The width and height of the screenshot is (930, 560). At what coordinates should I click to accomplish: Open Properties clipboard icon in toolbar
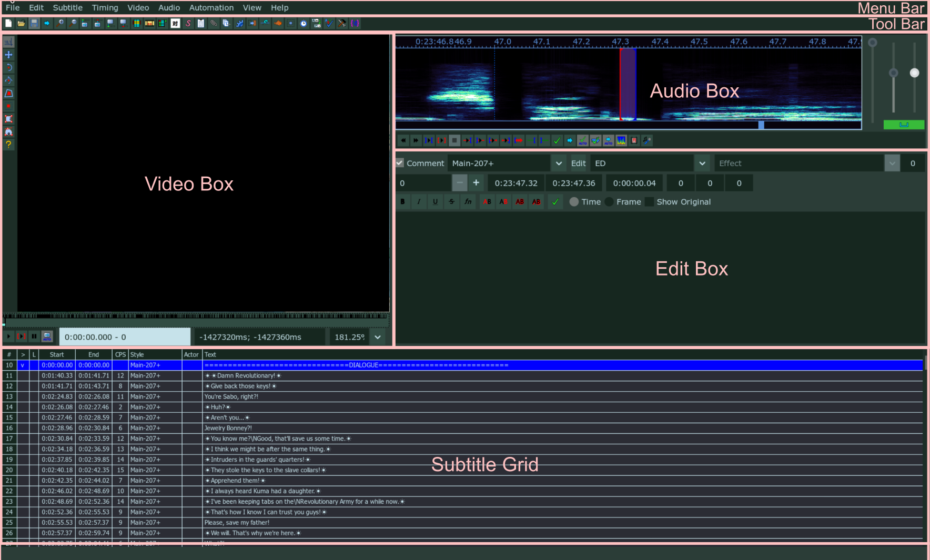pos(201,24)
